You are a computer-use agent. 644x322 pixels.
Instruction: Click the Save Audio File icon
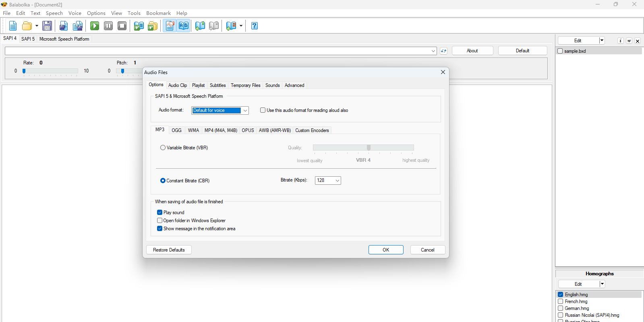click(x=64, y=26)
